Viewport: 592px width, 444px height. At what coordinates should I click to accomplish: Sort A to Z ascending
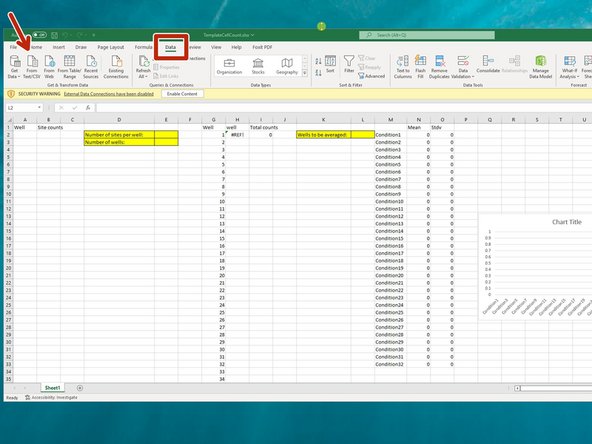(318, 61)
